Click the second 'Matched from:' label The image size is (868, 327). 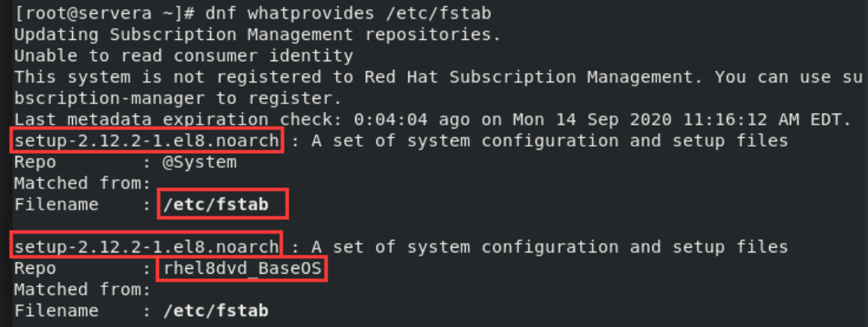82,289
